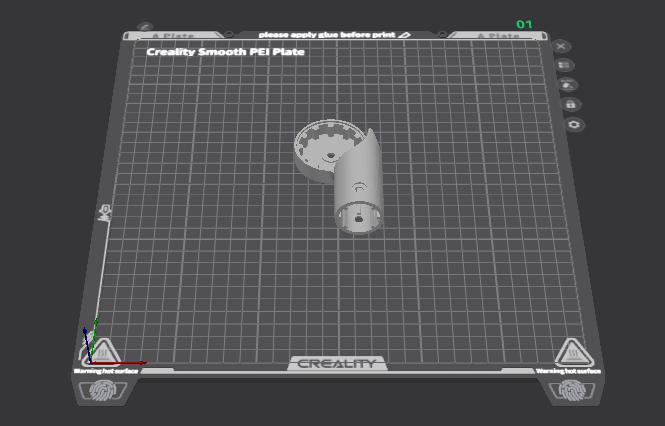Open plate settings hexagon icon
665x426 pixels.
[x=574, y=125]
